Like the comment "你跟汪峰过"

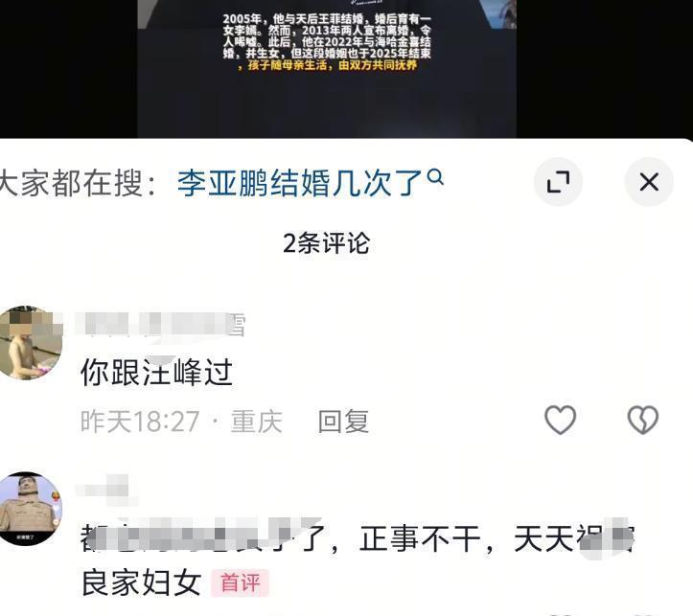pyautogui.click(x=560, y=420)
